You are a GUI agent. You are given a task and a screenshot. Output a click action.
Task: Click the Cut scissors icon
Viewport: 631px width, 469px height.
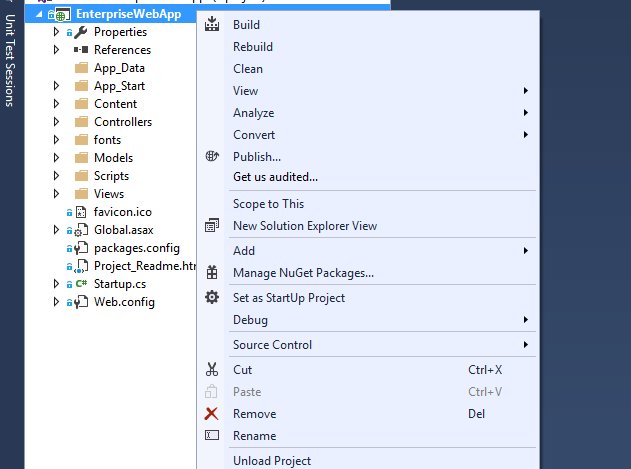point(212,369)
